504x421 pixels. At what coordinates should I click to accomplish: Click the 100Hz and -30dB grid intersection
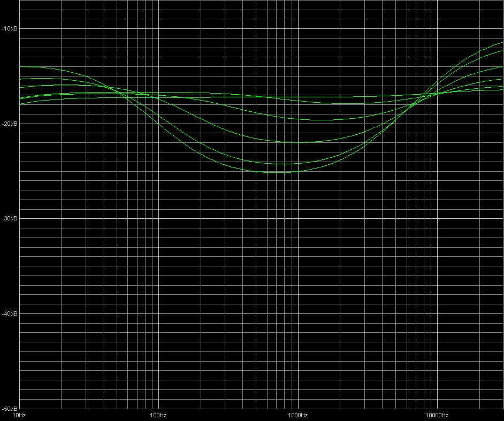point(158,218)
